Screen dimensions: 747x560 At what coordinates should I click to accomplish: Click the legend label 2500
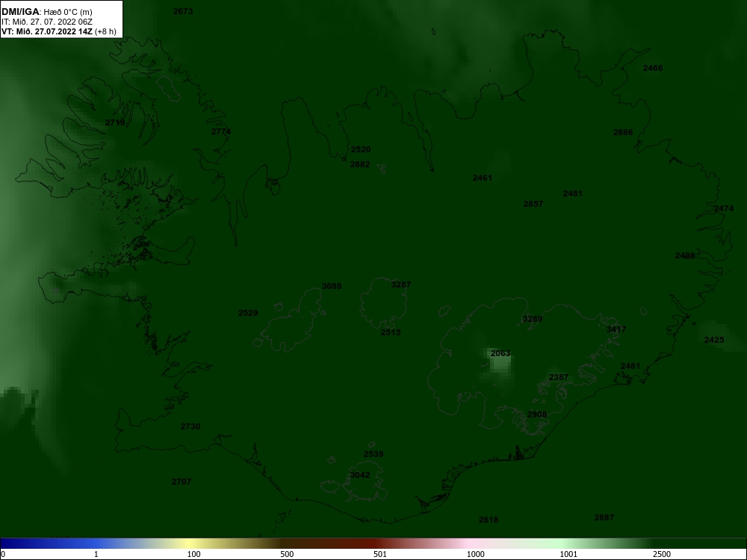coord(662,554)
